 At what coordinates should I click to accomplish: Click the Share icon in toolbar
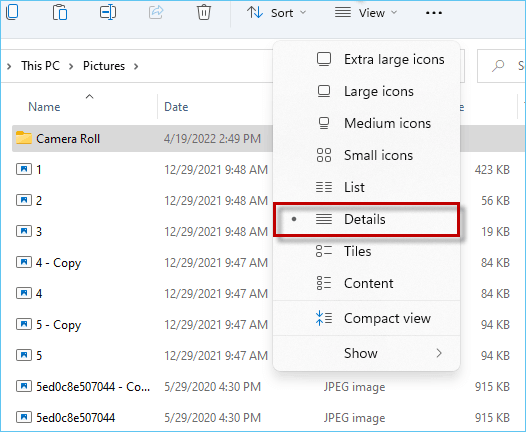point(156,12)
